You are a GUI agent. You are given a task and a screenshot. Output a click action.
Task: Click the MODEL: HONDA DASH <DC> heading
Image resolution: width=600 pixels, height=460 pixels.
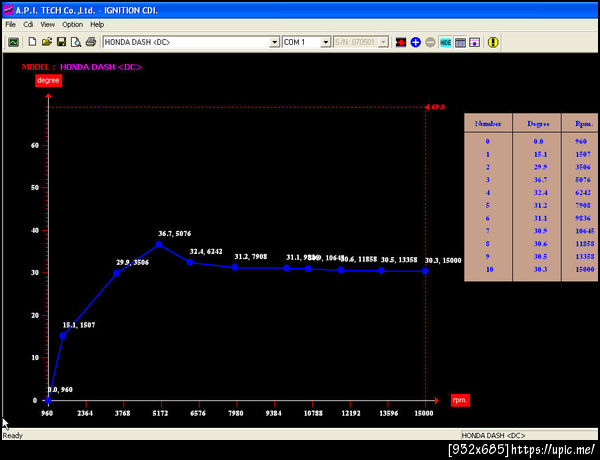(82, 67)
